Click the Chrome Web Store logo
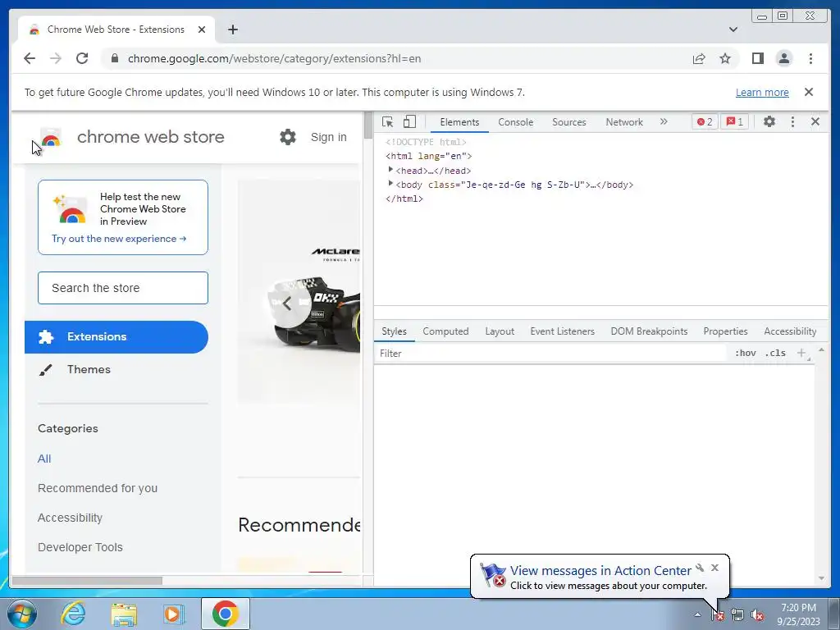 52,138
